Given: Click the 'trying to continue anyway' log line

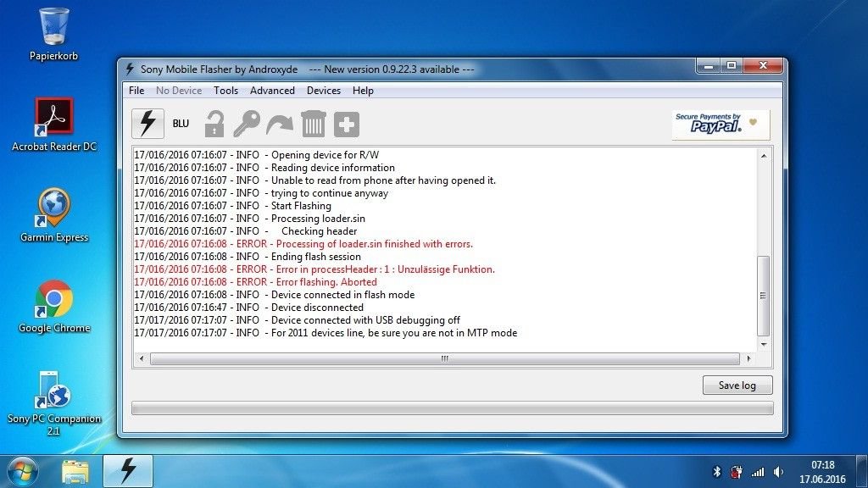Looking at the screenshot, I should click(x=261, y=193).
